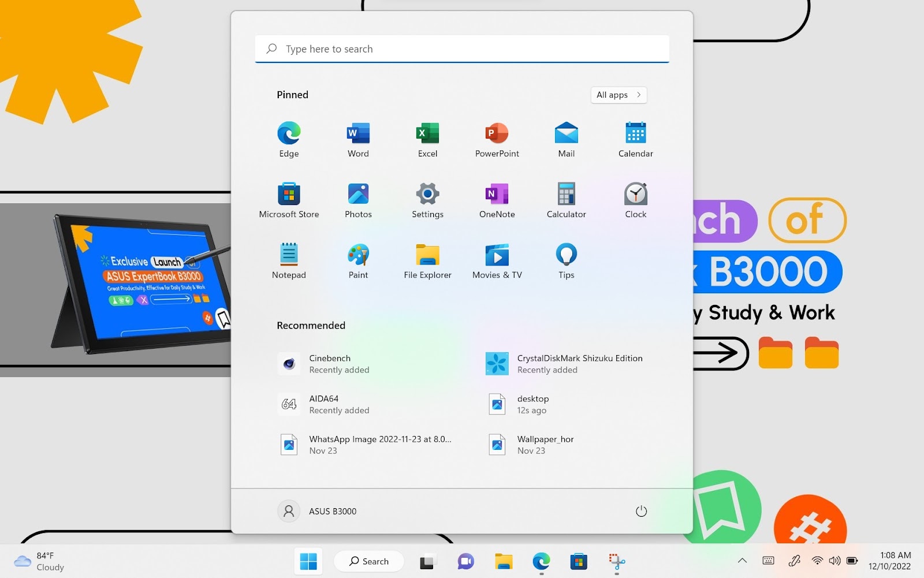Open the Tips app
This screenshot has height=578, width=924.
[566, 261]
